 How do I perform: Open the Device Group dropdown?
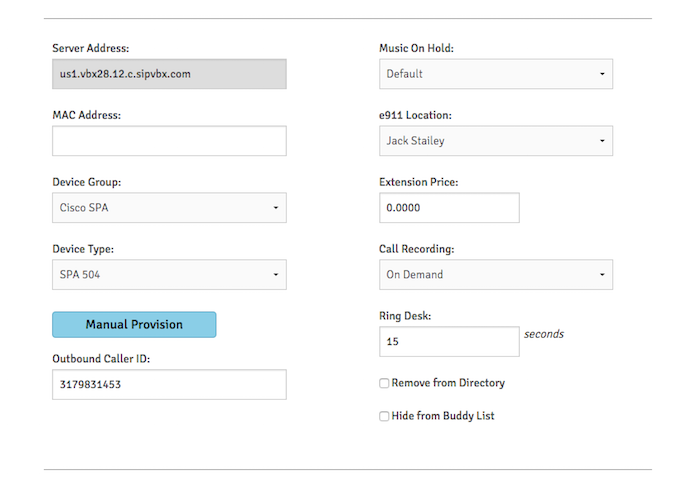(169, 208)
